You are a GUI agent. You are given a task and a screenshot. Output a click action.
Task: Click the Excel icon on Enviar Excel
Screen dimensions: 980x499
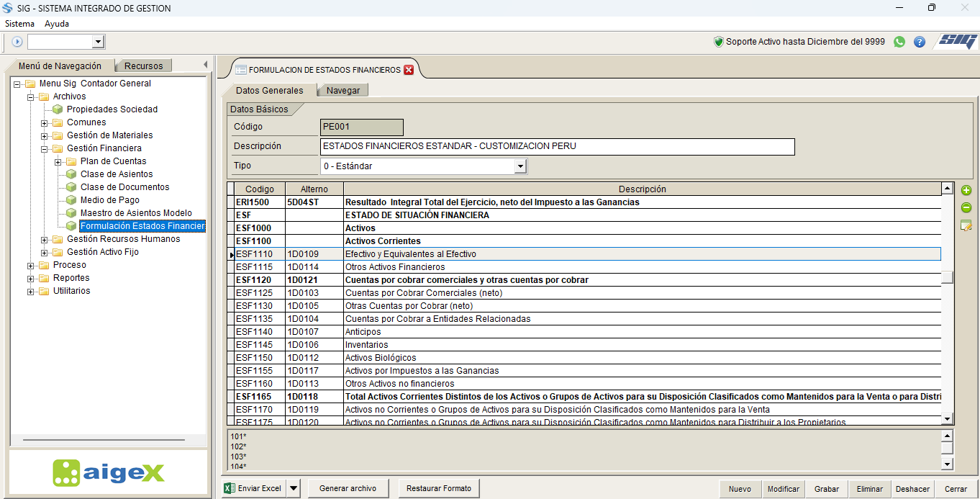click(230, 488)
